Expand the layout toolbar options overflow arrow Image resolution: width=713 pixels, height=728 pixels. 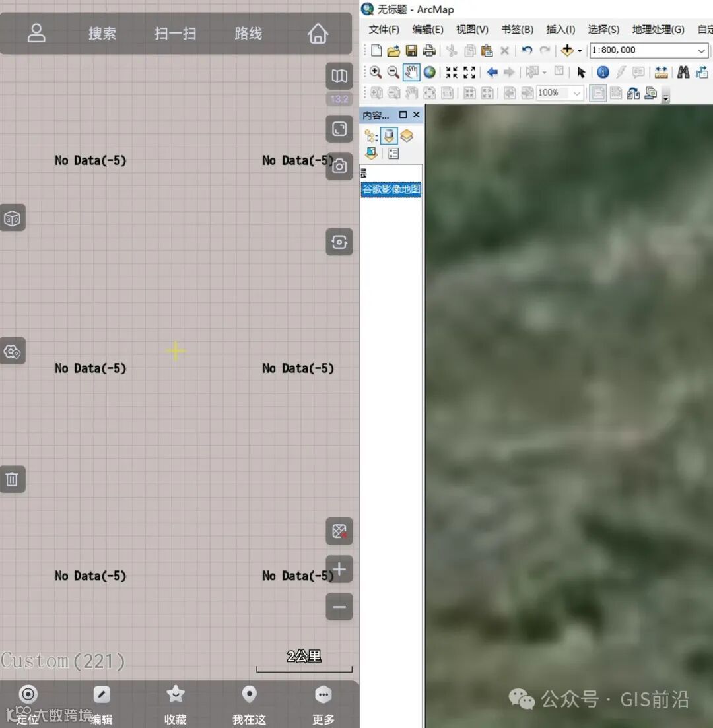click(665, 98)
